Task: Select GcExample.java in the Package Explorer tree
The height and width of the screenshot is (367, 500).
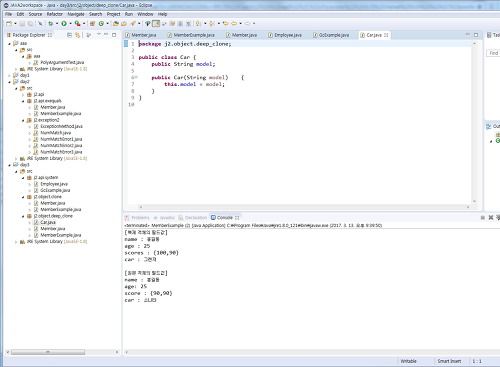Action: 52,190
